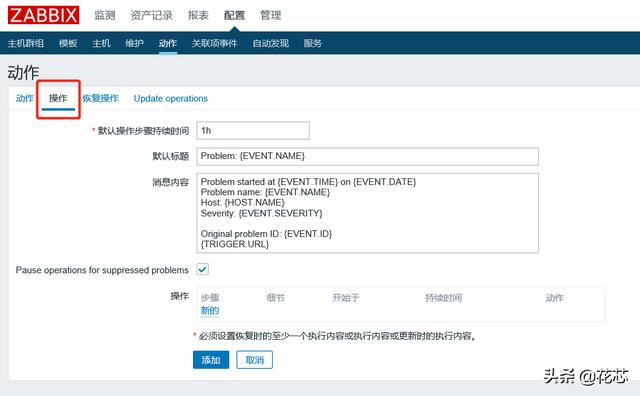Image resolution: width=640 pixels, height=396 pixels.
Task: Go to 自动发现 submenu
Action: 271,43
